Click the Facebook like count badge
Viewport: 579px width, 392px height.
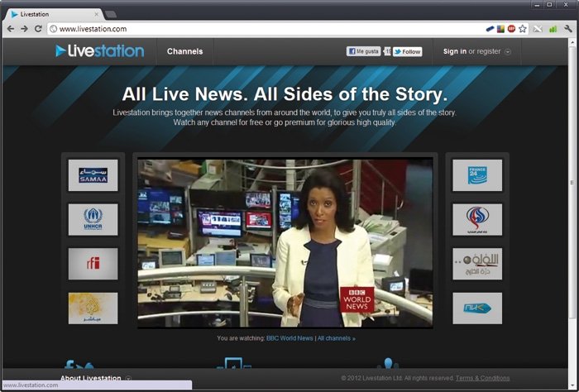tap(387, 51)
